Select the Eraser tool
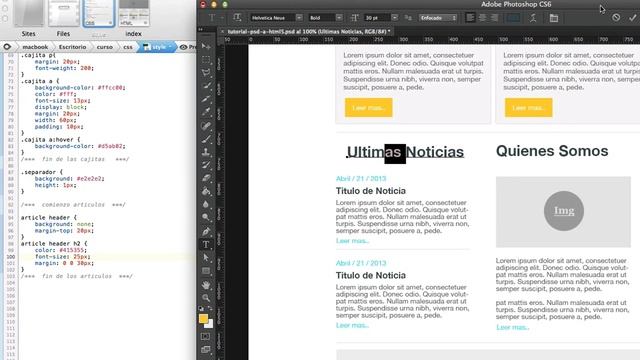640x360 pixels. click(x=206, y=178)
